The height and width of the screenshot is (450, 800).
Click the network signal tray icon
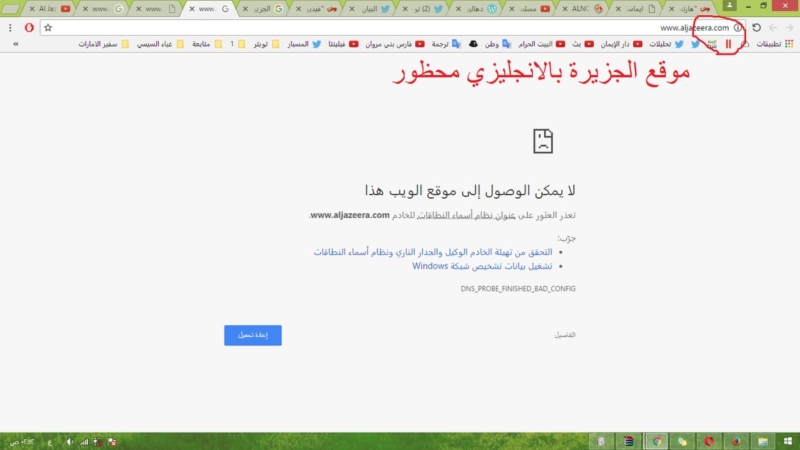84,442
